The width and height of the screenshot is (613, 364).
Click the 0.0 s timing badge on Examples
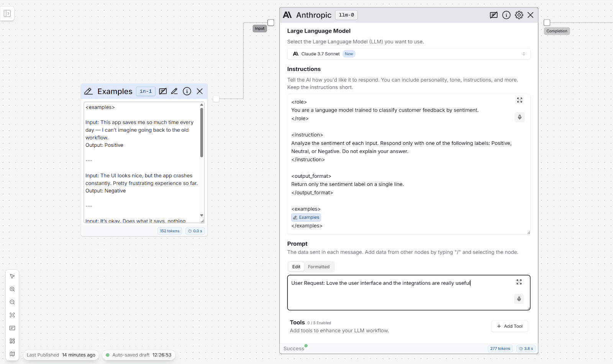tap(195, 231)
